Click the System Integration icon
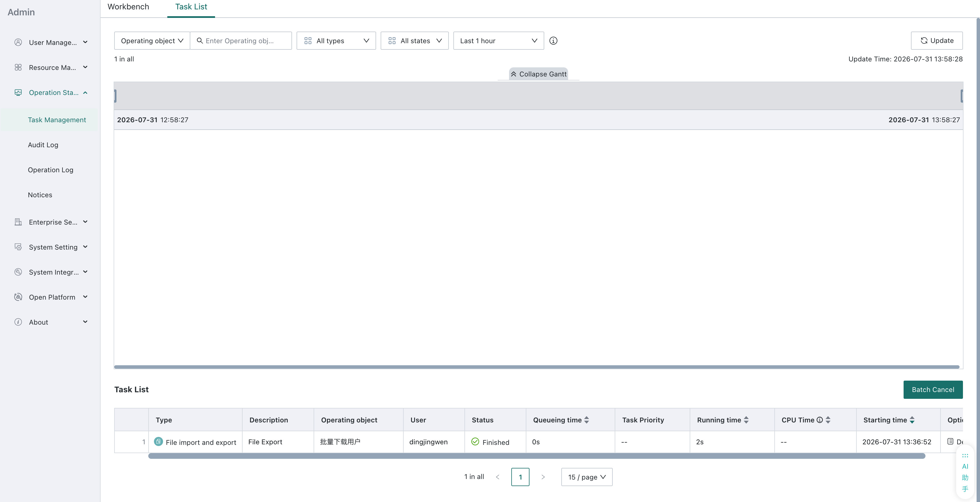This screenshot has width=980, height=502. [x=18, y=272]
